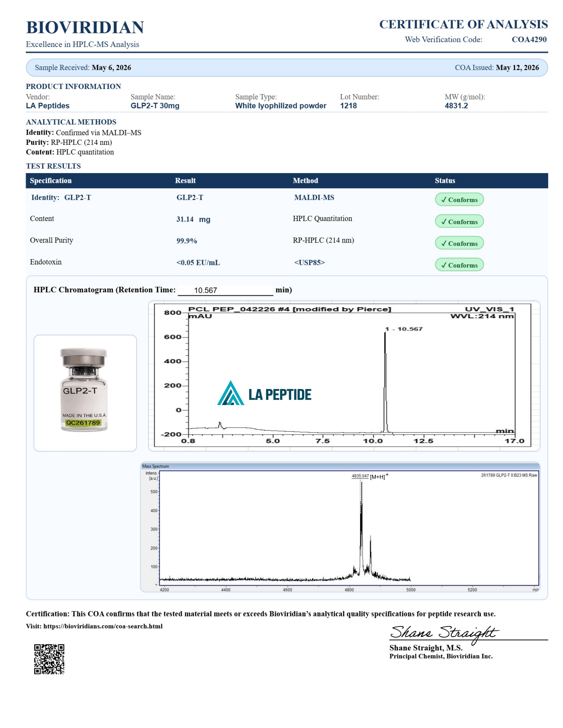
Task: Click the <USP85> method cell
Action: (309, 263)
